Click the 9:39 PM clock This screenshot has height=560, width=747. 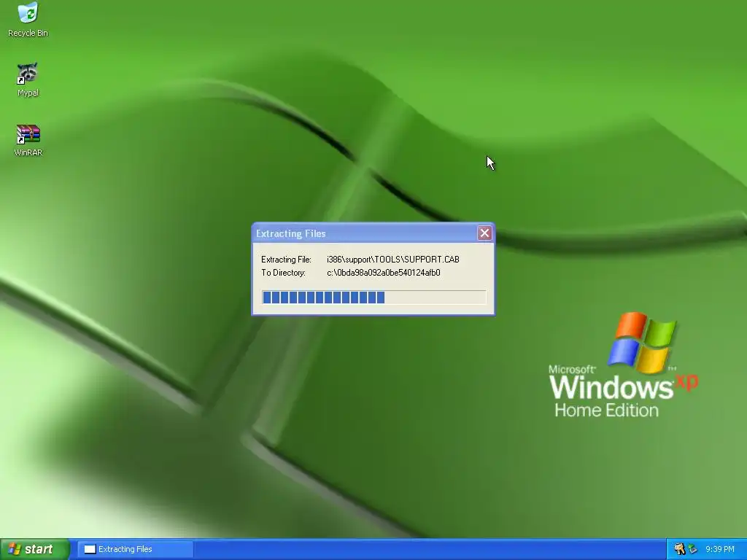click(719, 549)
